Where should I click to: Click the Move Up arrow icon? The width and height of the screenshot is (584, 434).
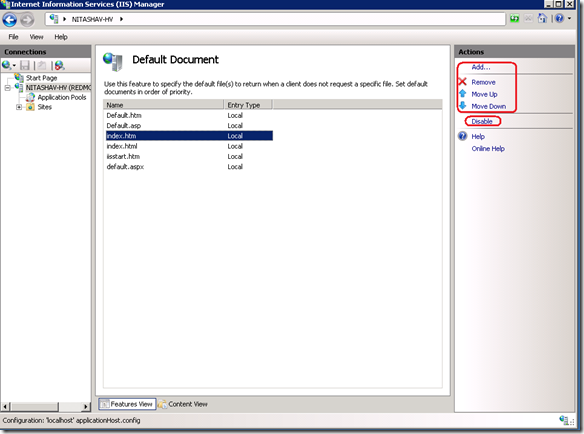[x=462, y=94]
